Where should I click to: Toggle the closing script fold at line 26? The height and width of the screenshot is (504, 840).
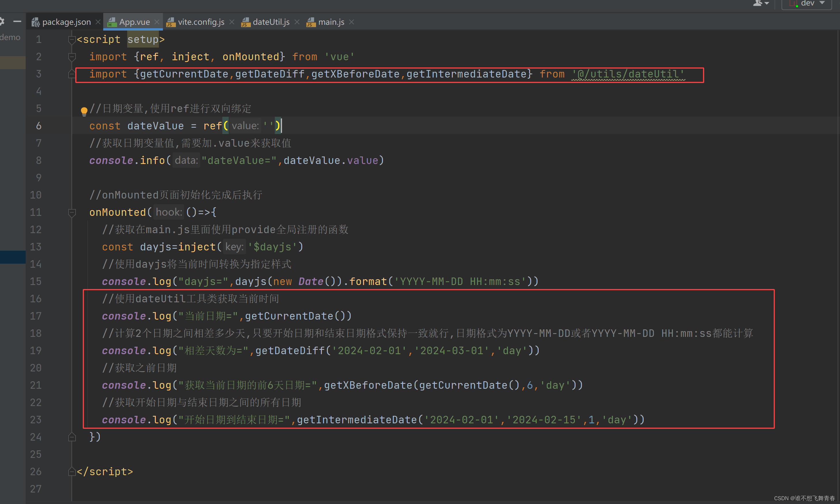click(x=72, y=471)
